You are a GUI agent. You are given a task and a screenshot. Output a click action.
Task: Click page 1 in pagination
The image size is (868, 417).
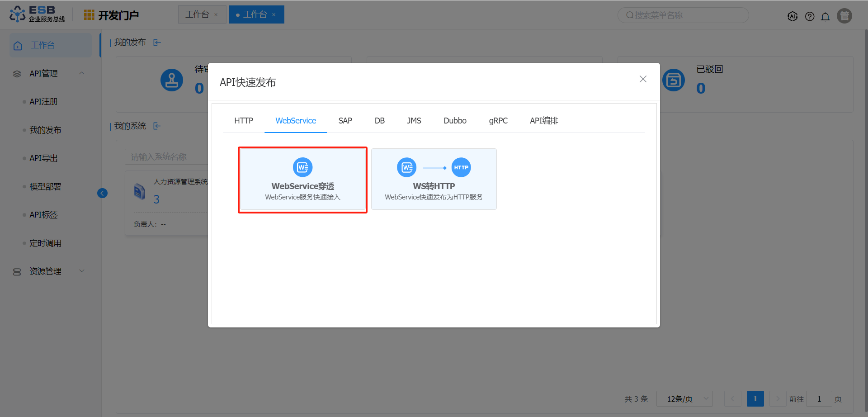(755, 399)
